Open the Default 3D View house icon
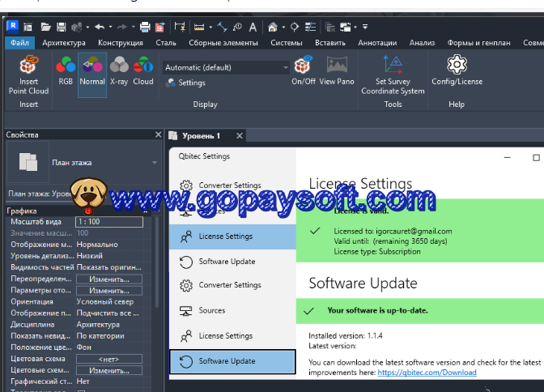 (272, 27)
